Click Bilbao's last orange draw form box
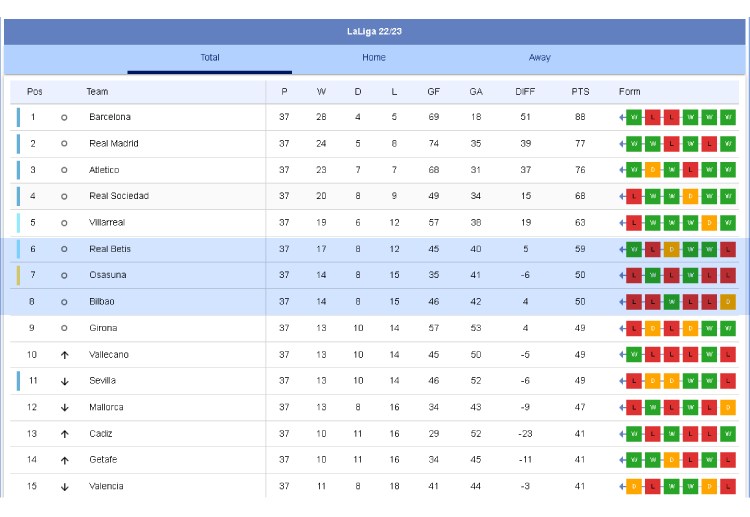The height and width of the screenshot is (517, 750). (x=728, y=302)
